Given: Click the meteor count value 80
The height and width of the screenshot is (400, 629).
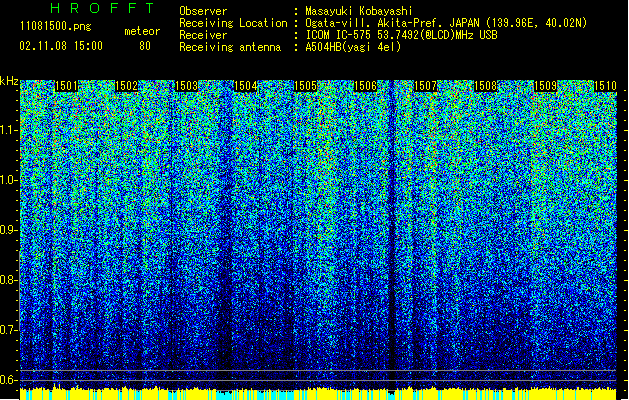Looking at the screenshot, I should [x=145, y=46].
